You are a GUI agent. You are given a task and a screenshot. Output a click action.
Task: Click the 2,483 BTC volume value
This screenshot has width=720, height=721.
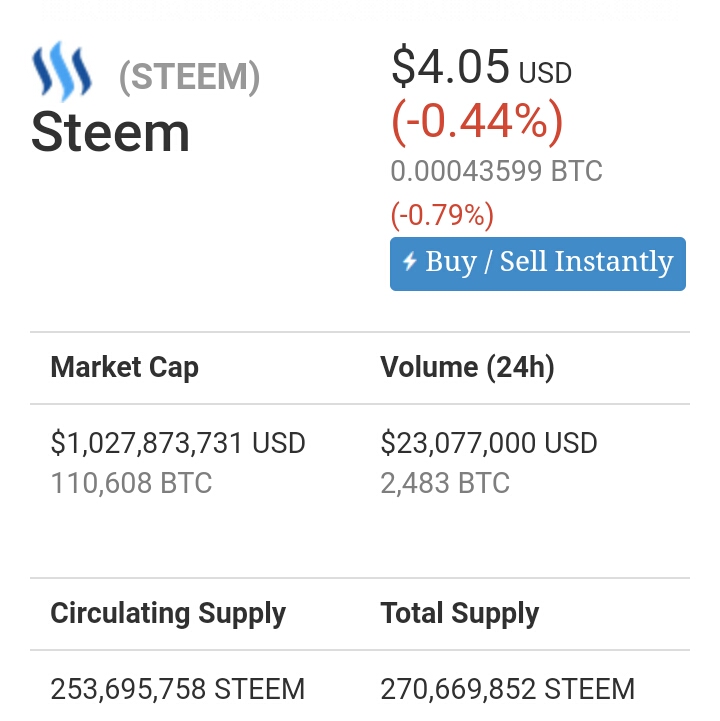[445, 484]
